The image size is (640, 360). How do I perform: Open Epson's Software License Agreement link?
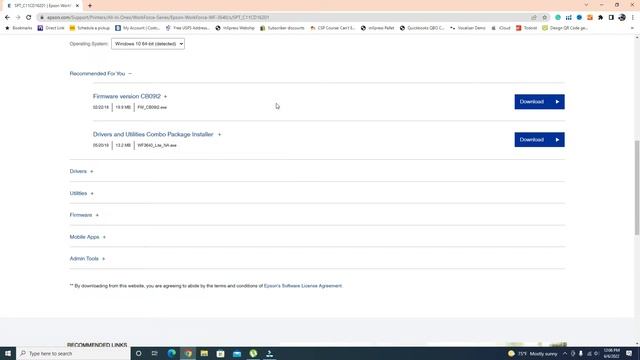click(302, 286)
